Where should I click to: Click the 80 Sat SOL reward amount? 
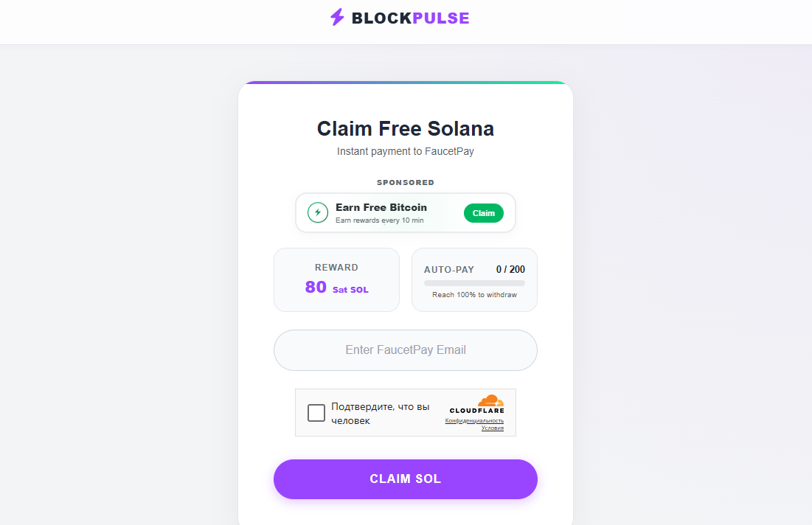[336, 288]
